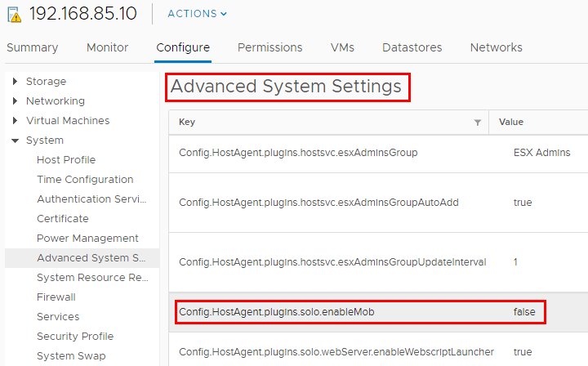Select the Security Profile item
Viewport: 588px width, 366px height.
[75, 337]
